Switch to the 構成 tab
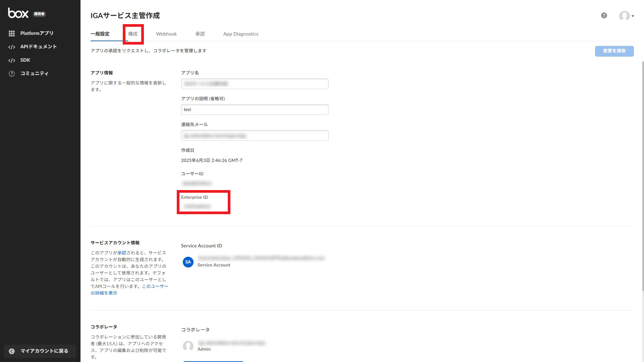The image size is (644, 362). point(133,34)
